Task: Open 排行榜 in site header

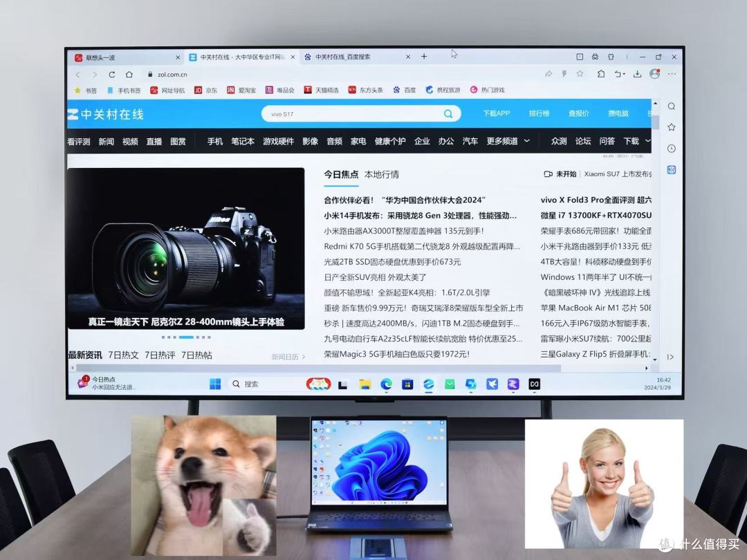Action: [539, 113]
